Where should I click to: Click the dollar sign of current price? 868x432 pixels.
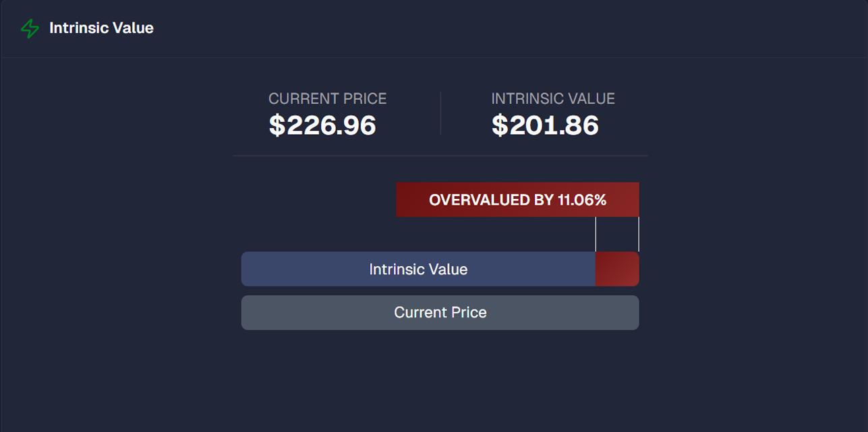(x=277, y=125)
